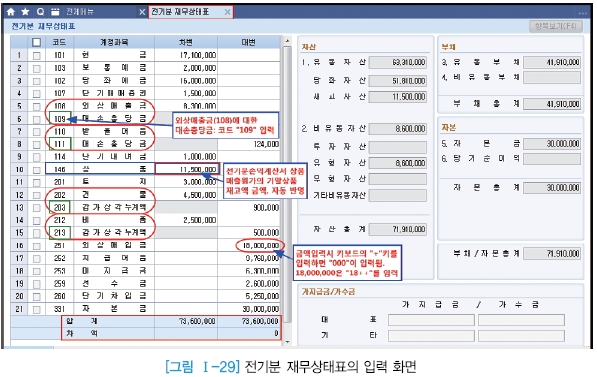Screen dimensions: 597x377
Task: Check the box for row 114 단기대여금
Action: click(x=37, y=157)
